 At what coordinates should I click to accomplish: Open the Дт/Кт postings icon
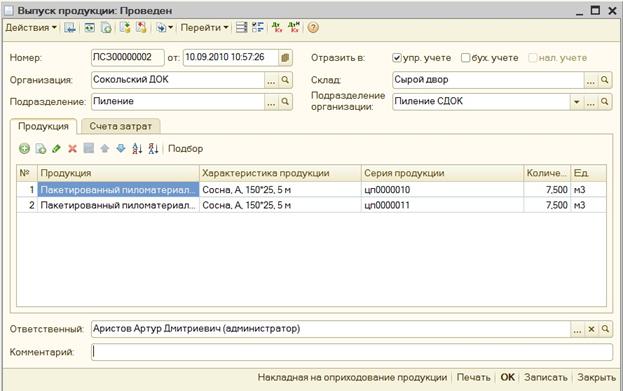pos(277,28)
